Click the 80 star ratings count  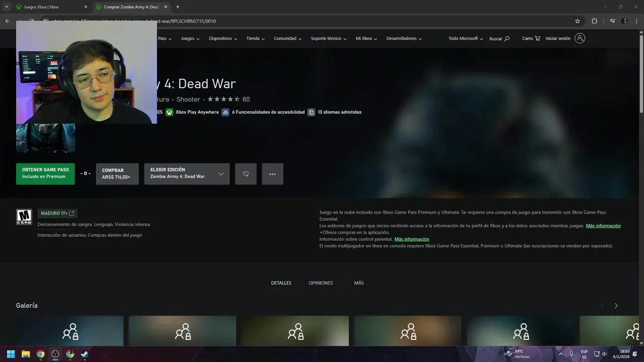click(246, 100)
